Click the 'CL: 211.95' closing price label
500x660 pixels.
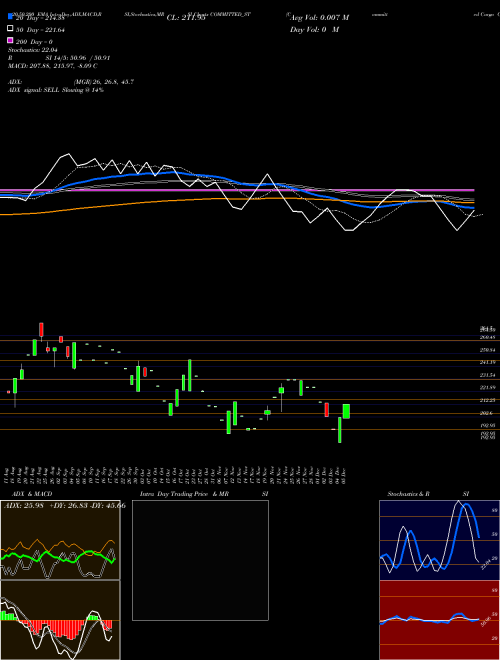coord(186,18)
